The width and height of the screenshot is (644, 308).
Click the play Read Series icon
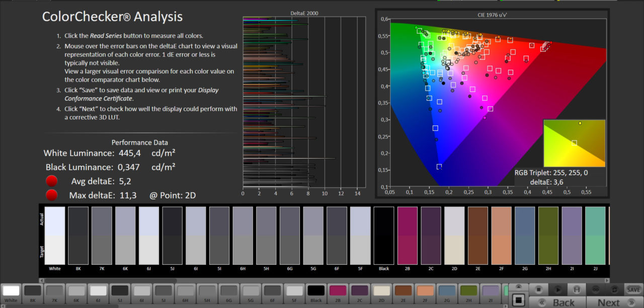click(x=557, y=289)
